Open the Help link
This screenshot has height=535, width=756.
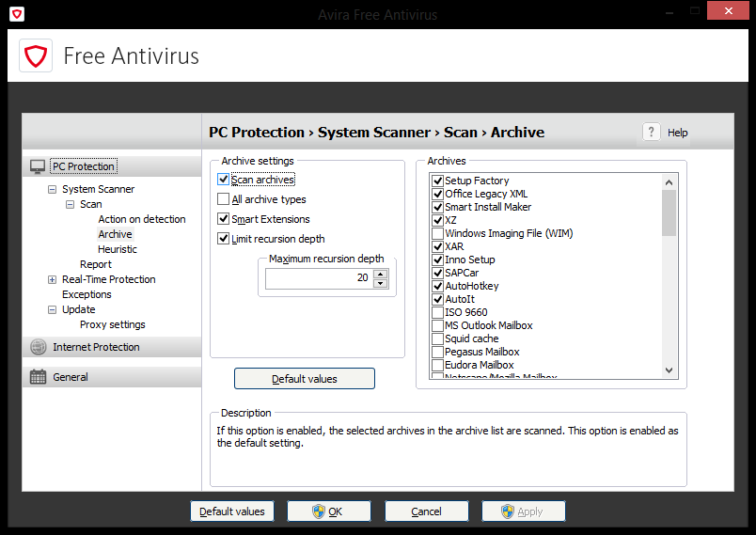click(677, 133)
